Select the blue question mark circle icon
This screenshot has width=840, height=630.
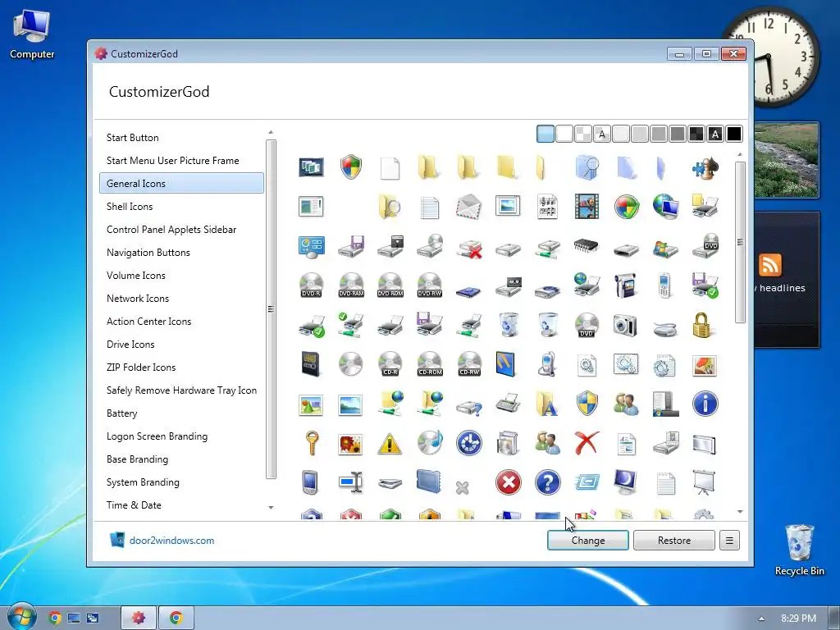click(x=547, y=482)
